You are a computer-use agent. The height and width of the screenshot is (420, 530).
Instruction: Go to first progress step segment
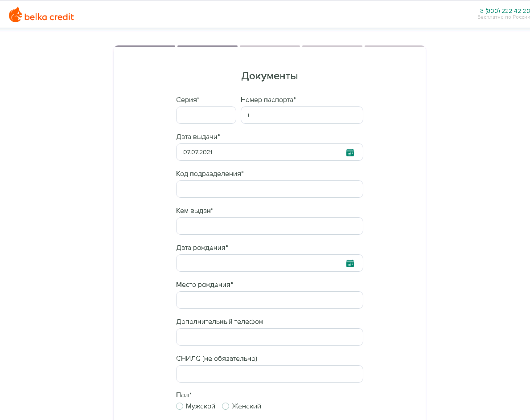145,46
